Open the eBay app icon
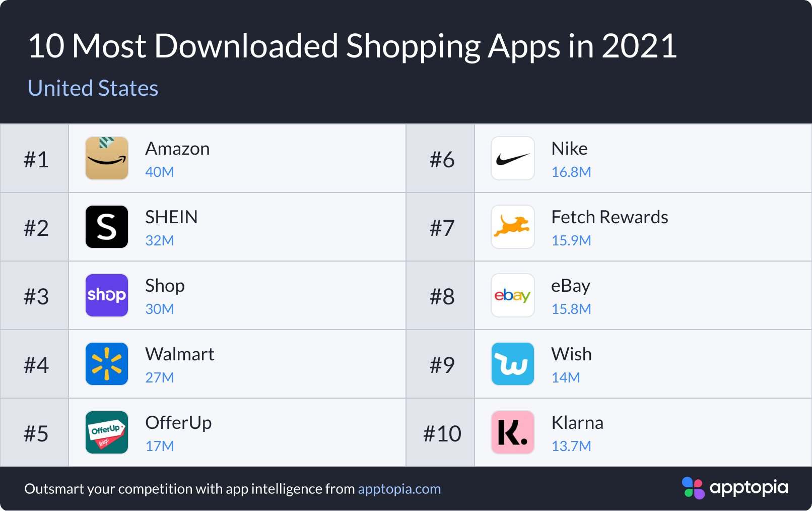This screenshot has width=812, height=511. point(513,295)
